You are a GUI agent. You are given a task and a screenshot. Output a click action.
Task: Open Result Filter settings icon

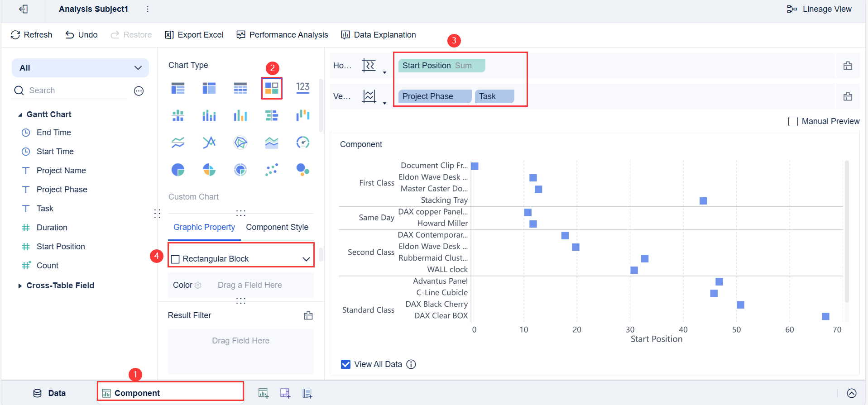pos(308,315)
